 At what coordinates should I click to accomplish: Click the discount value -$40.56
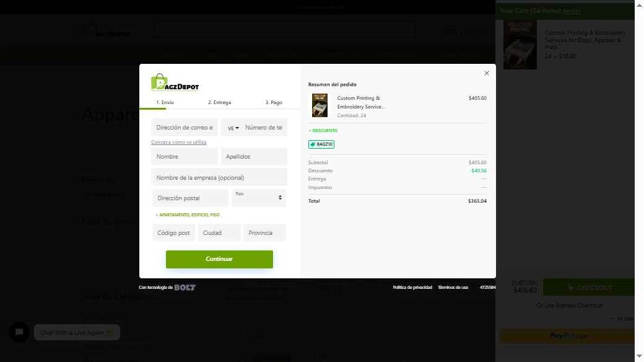[479, 170]
